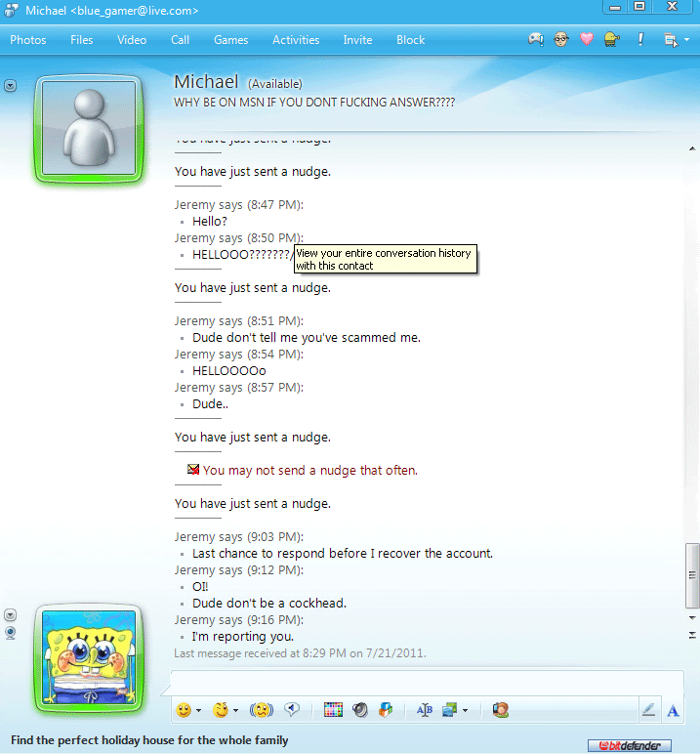This screenshot has width=700, height=754.
Task: Open the Games menu
Action: [x=231, y=40]
